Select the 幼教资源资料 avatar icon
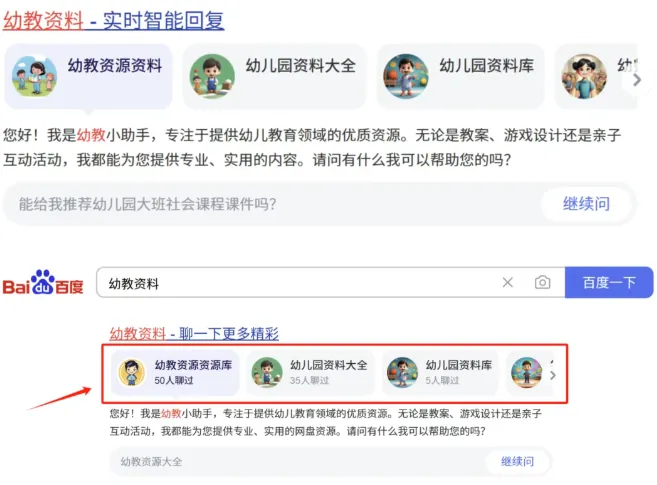The width and height of the screenshot is (657, 485). pyautogui.click(x=34, y=76)
